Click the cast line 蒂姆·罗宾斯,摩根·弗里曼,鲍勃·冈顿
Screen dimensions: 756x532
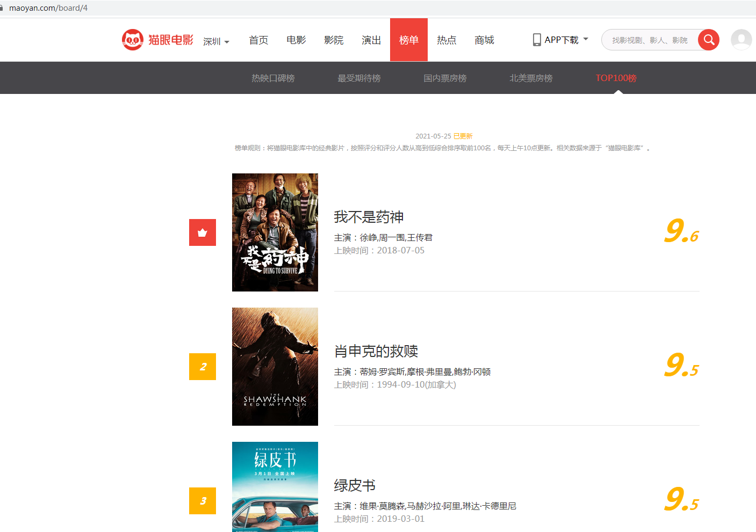click(x=425, y=371)
